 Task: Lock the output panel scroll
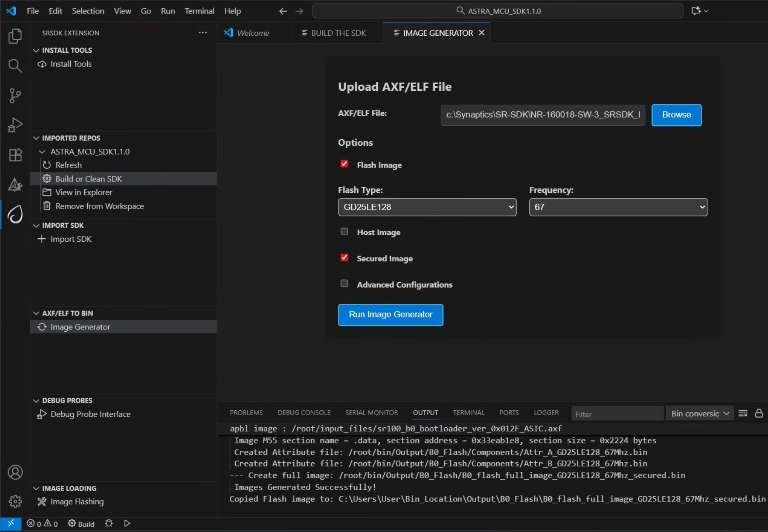pyautogui.click(x=759, y=413)
